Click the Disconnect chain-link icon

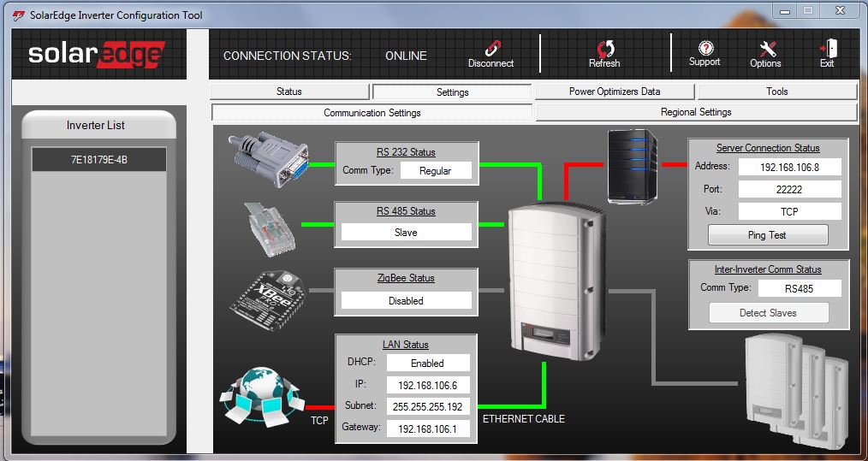click(x=492, y=48)
